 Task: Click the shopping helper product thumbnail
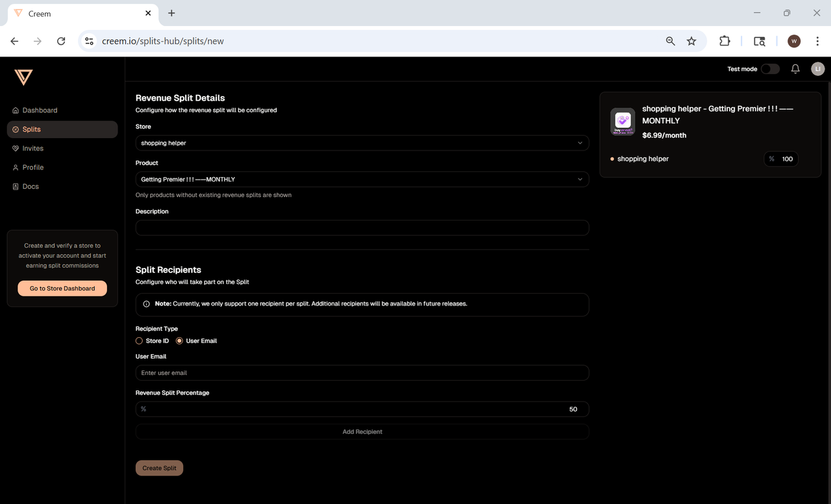pyautogui.click(x=623, y=121)
